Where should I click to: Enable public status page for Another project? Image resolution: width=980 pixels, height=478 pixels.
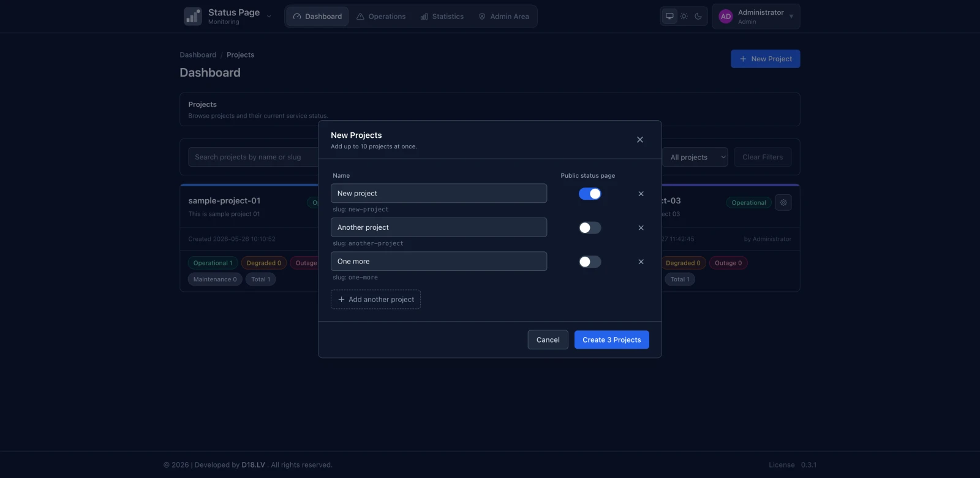click(590, 228)
